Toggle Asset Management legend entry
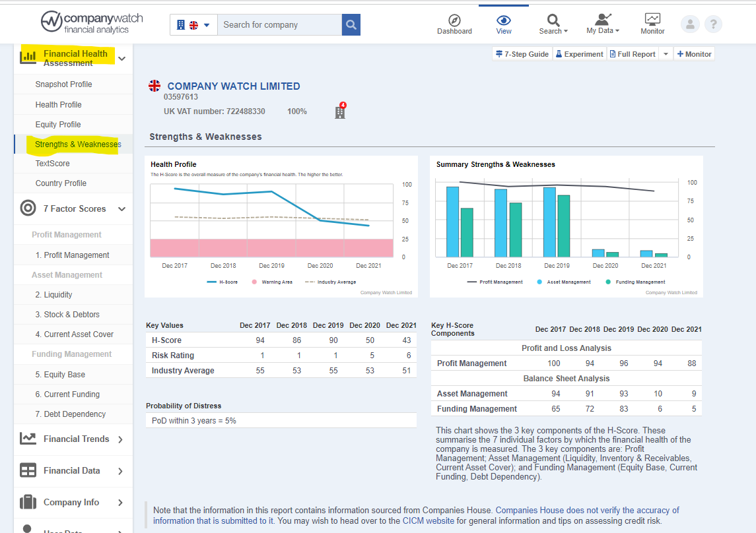 click(564, 282)
